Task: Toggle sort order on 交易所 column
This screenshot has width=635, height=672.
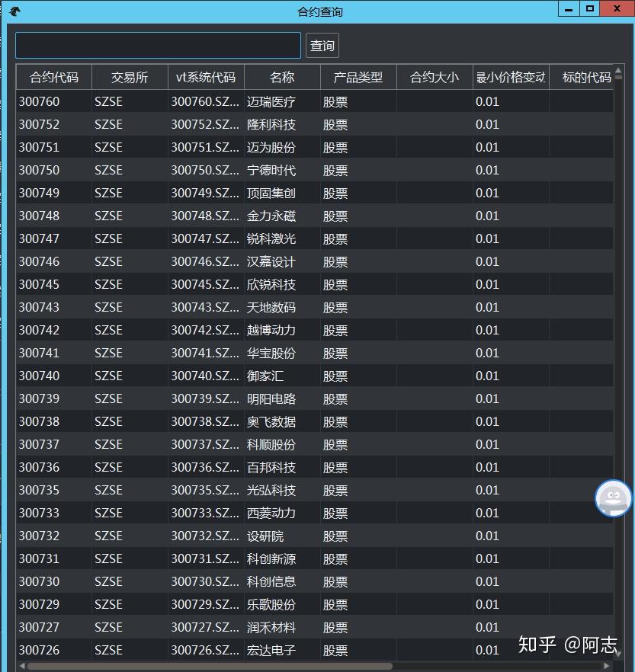Action: pos(130,77)
